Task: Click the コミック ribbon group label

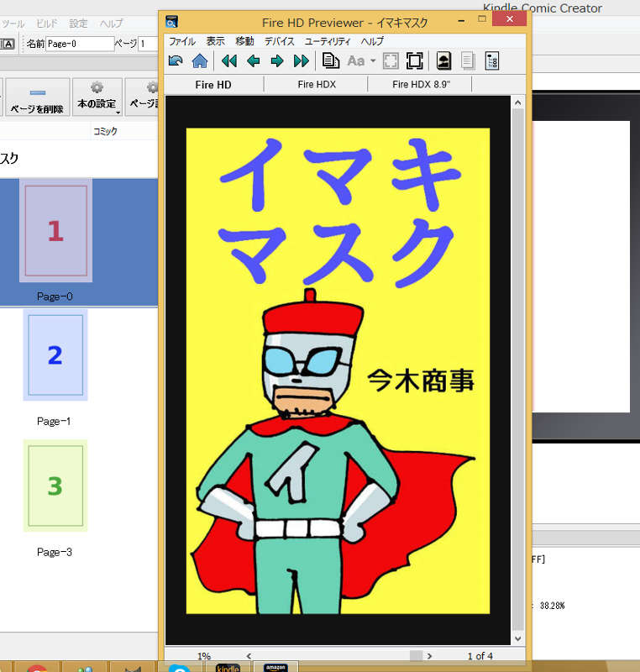Action: pos(105,131)
